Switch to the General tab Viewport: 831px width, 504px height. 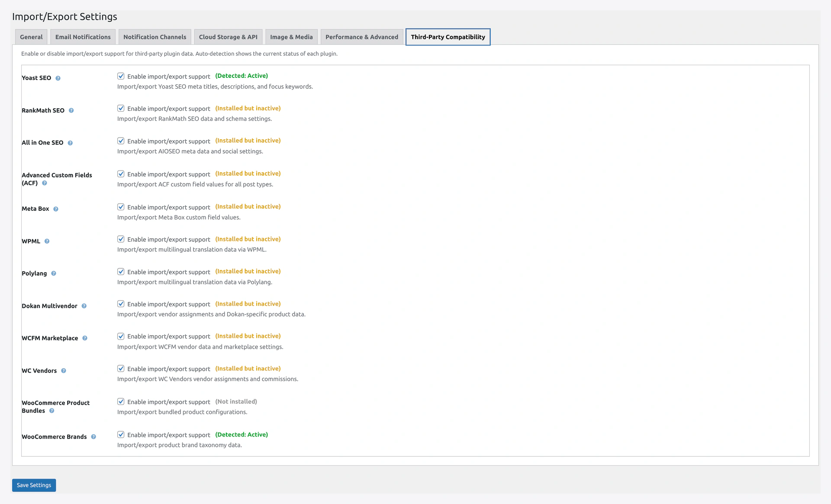(x=31, y=37)
